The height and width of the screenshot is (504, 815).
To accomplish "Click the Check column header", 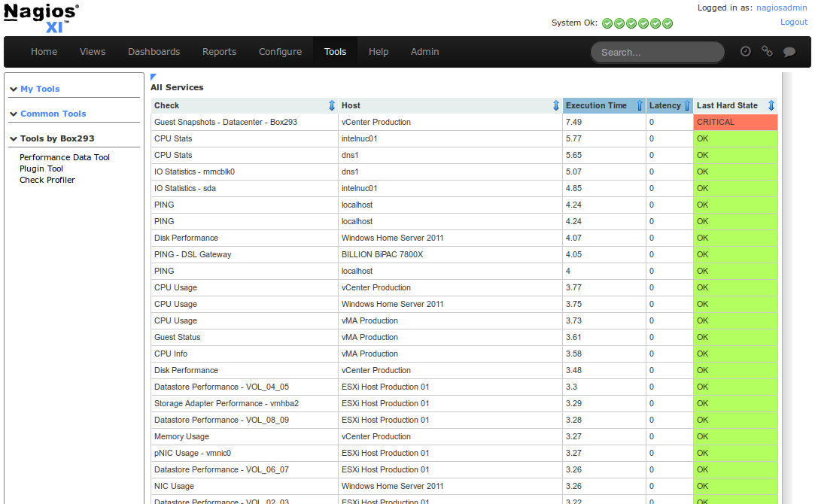I will [x=245, y=105].
